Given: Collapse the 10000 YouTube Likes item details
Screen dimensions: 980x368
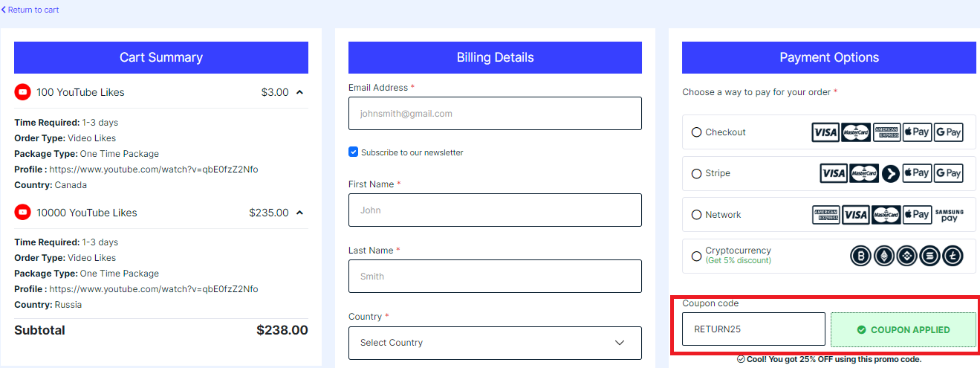Looking at the screenshot, I should coord(299,213).
